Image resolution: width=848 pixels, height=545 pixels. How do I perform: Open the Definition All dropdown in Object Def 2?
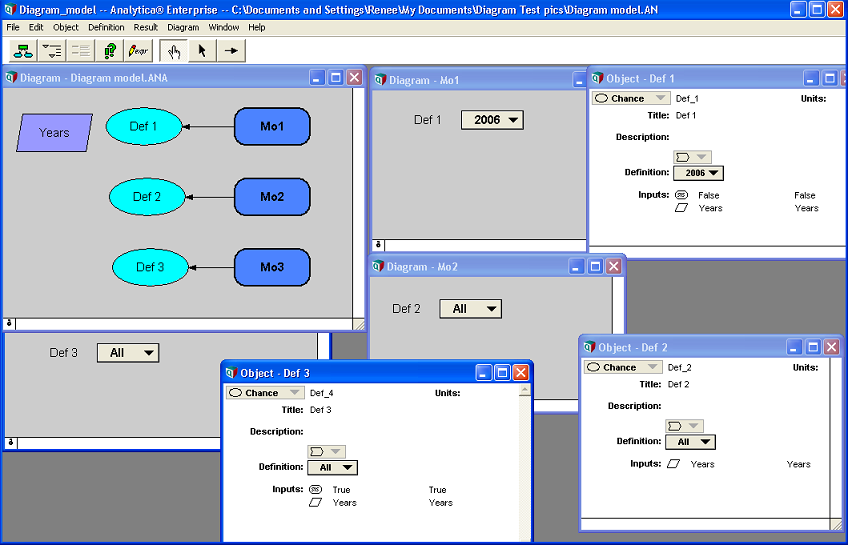pyautogui.click(x=690, y=442)
